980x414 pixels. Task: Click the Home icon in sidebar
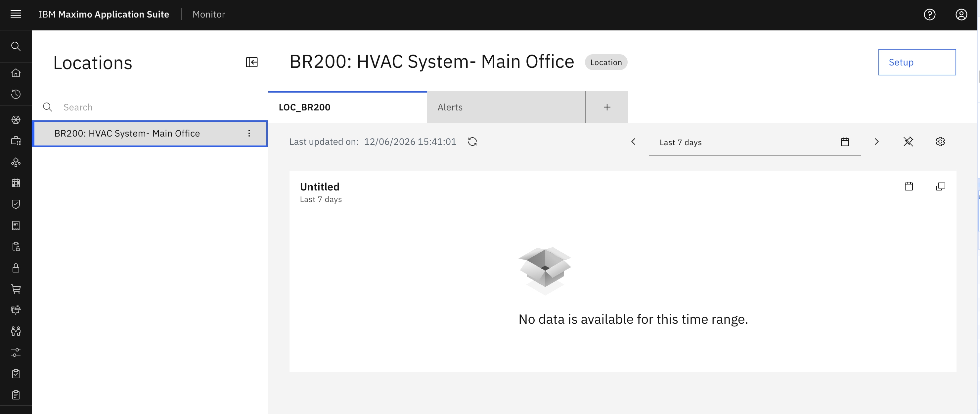click(x=16, y=73)
